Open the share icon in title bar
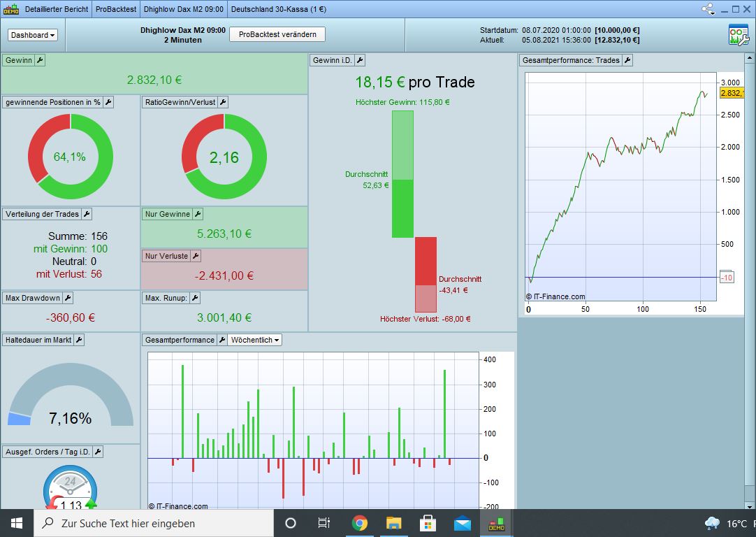This screenshot has height=537, width=756. pos(708,9)
